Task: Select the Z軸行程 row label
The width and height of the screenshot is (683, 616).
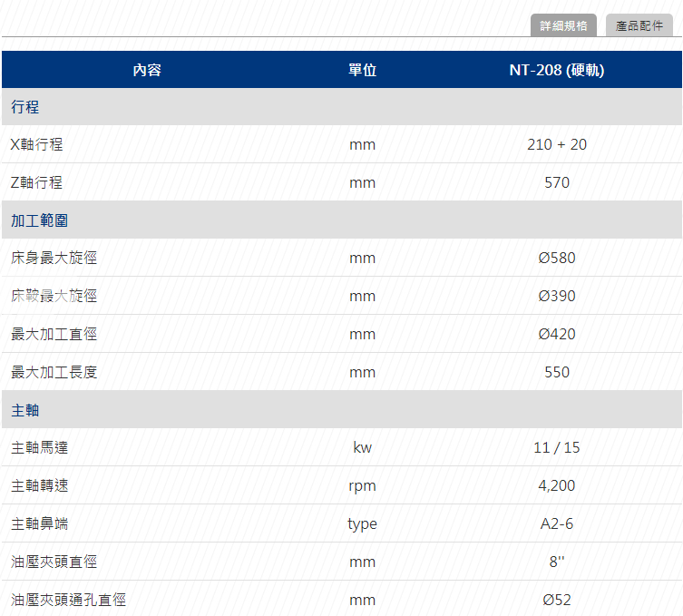Action: 36,182
